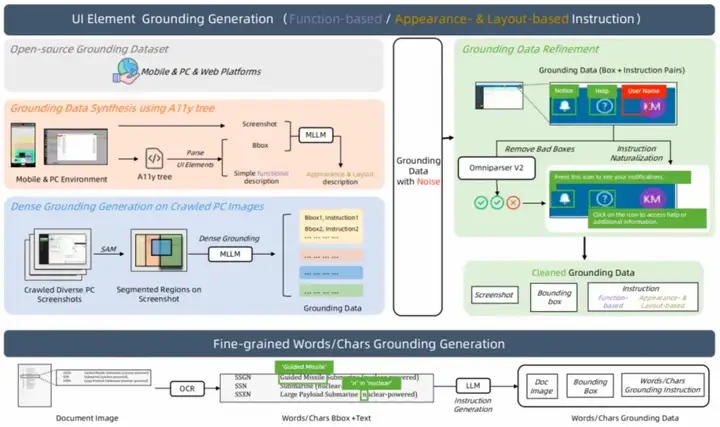
Task: Click the 'Grounding Data with Noise' vertical box
Action: tap(418, 177)
